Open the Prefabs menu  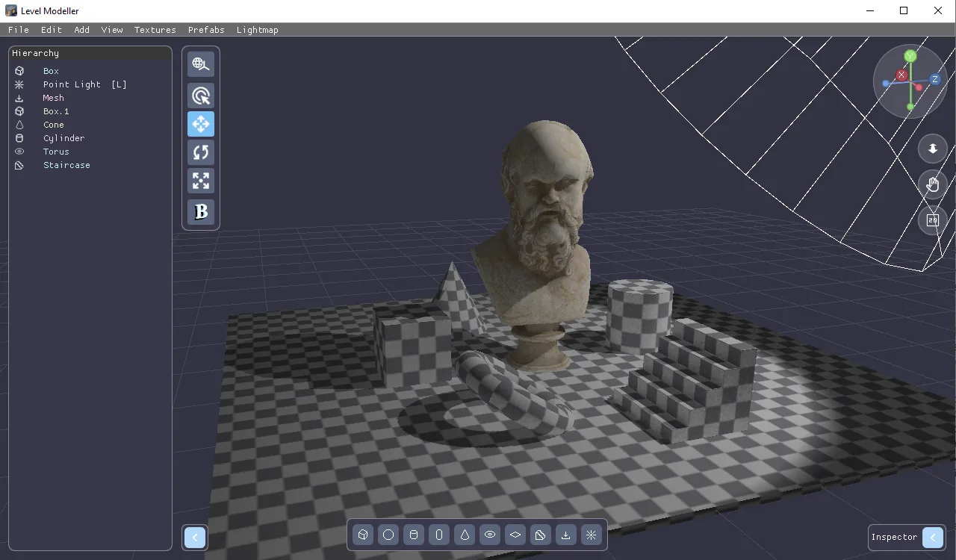click(x=206, y=30)
